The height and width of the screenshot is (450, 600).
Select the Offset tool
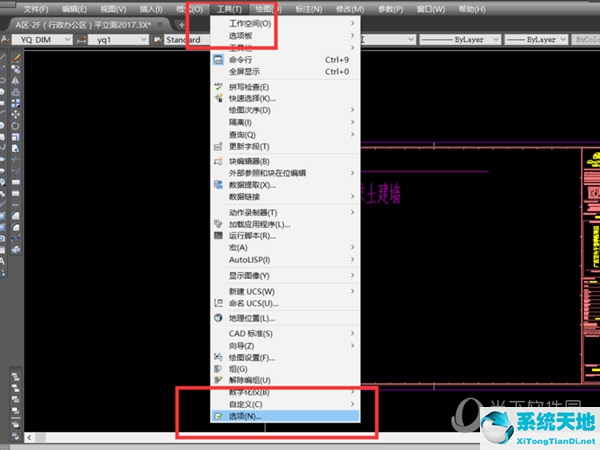pyautogui.click(x=16, y=92)
